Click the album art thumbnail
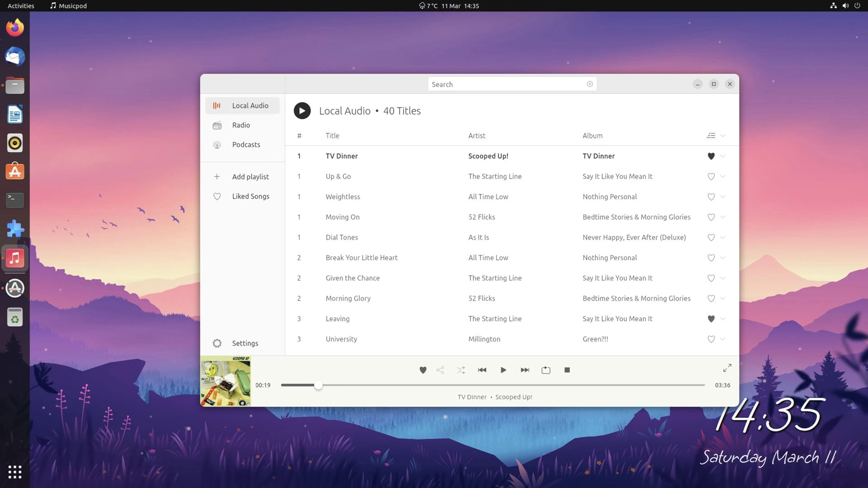Viewport: 868px width, 488px height. coord(226,381)
